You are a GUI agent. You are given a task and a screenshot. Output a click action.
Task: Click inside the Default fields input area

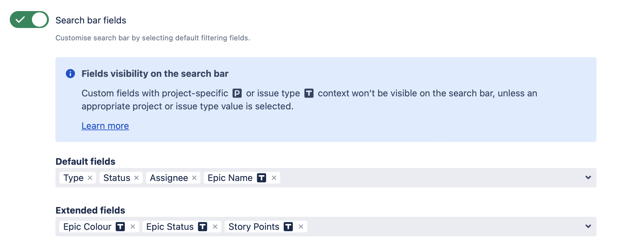click(x=424, y=178)
